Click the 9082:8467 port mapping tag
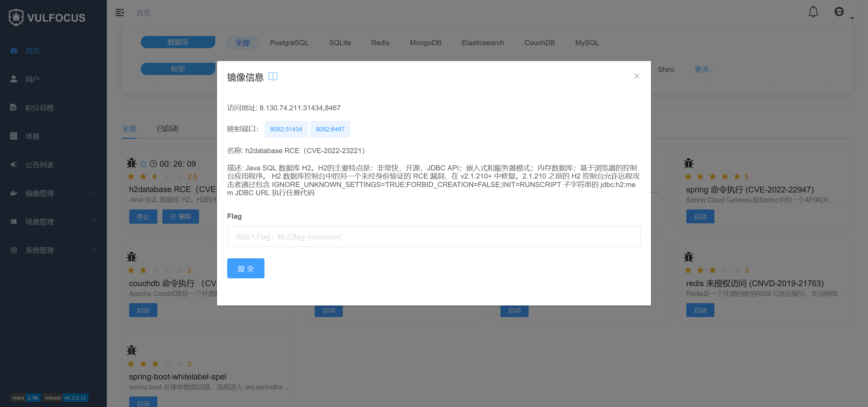Image resolution: width=868 pixels, height=407 pixels. click(x=330, y=129)
